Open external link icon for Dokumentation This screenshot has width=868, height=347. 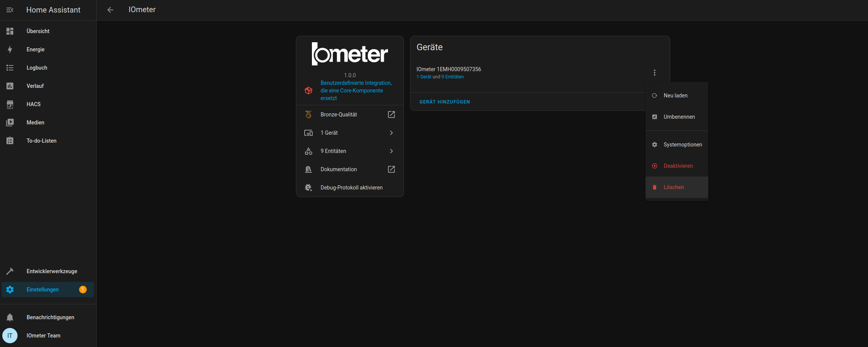[x=391, y=169]
